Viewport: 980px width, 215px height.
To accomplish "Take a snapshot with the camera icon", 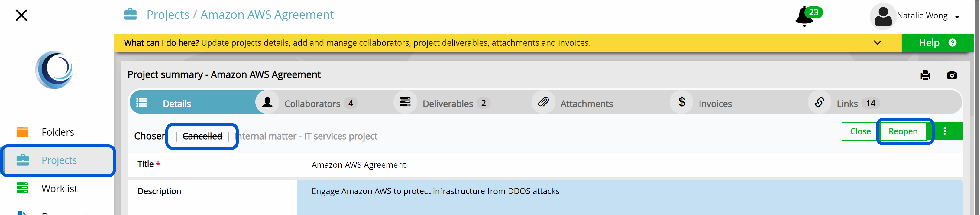I will 952,75.
